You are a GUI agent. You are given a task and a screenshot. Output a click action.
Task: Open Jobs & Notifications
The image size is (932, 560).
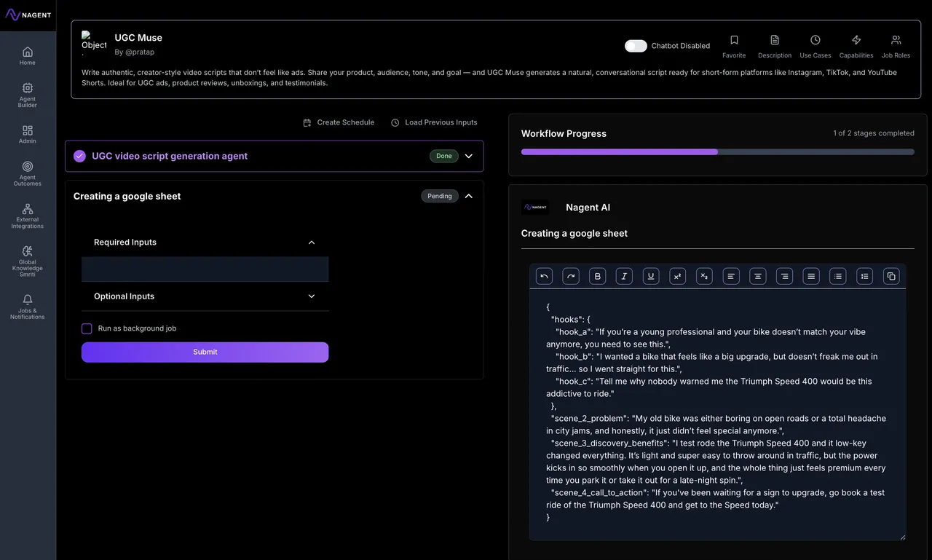point(28,307)
